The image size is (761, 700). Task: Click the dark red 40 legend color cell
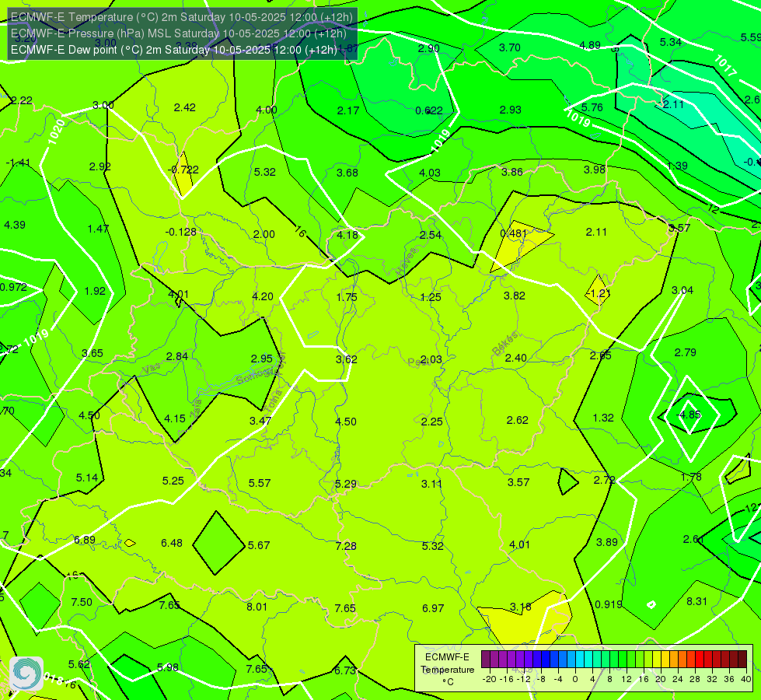click(x=742, y=660)
